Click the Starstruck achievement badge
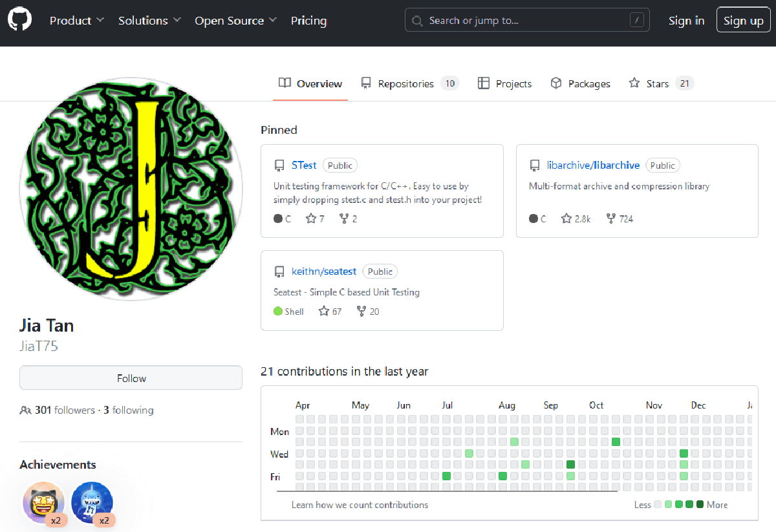Image resolution: width=776 pixels, height=532 pixels. (43, 502)
